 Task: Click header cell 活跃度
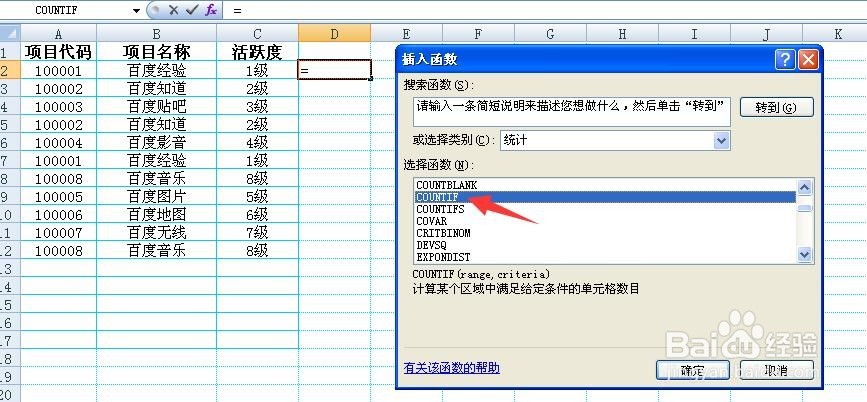[x=257, y=52]
